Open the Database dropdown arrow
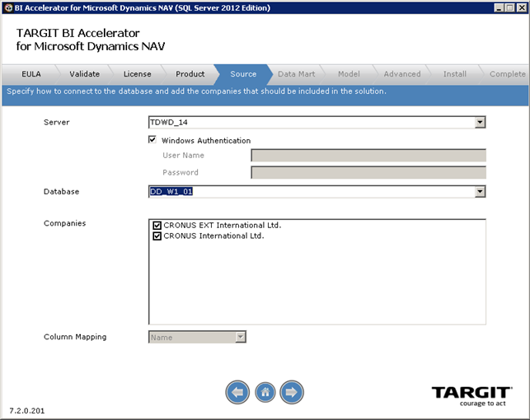Image resolution: width=530 pixels, height=420 pixels. [x=480, y=192]
